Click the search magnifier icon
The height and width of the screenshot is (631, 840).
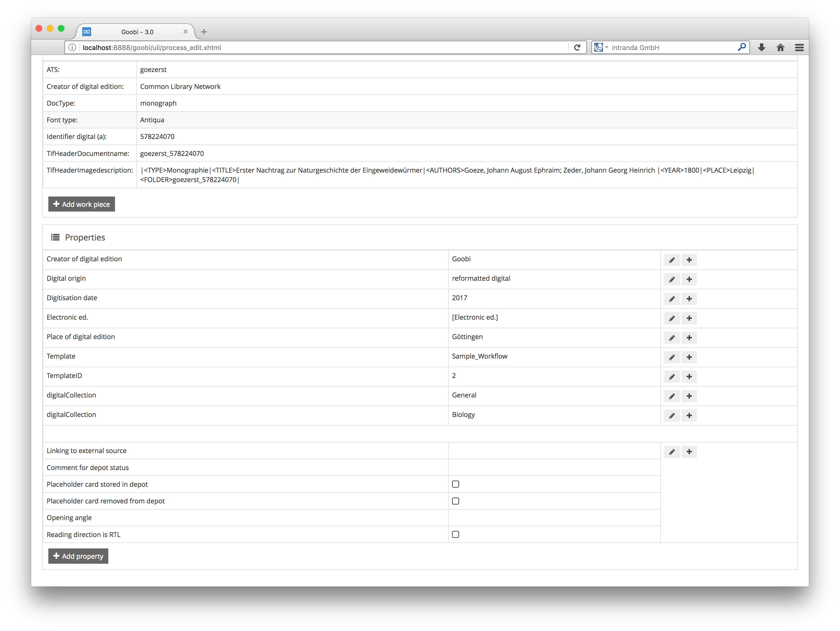[742, 47]
